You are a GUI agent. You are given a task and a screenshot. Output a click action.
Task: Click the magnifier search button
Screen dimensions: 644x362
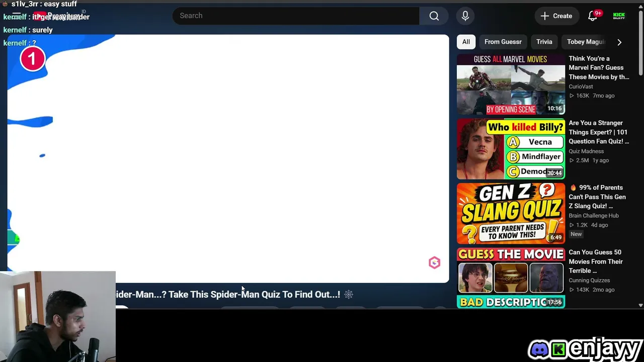pyautogui.click(x=434, y=16)
